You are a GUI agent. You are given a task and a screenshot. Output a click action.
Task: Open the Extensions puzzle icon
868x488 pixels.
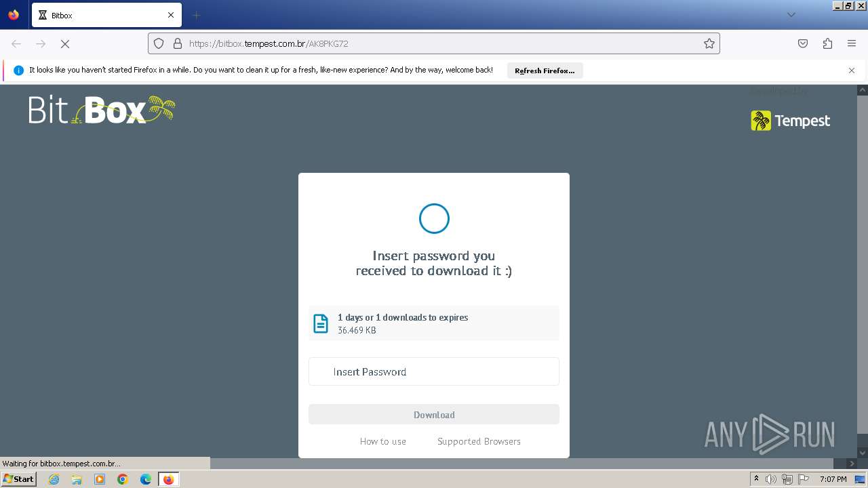(x=827, y=43)
